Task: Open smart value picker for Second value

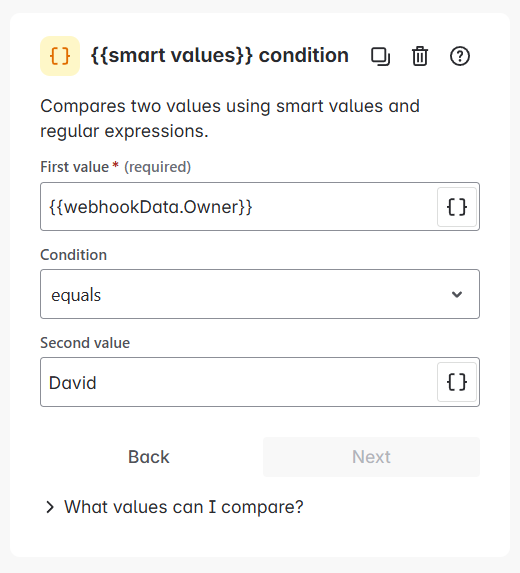Action: [457, 382]
